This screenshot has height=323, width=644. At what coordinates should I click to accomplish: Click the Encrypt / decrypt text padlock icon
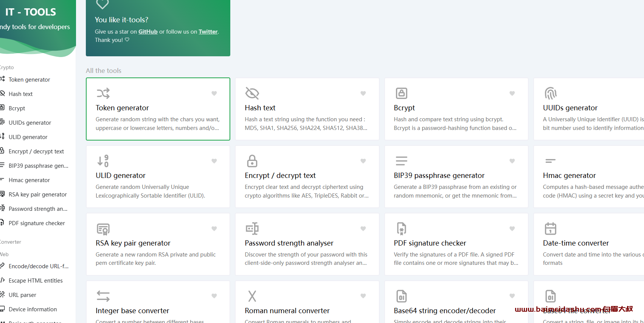tap(252, 161)
